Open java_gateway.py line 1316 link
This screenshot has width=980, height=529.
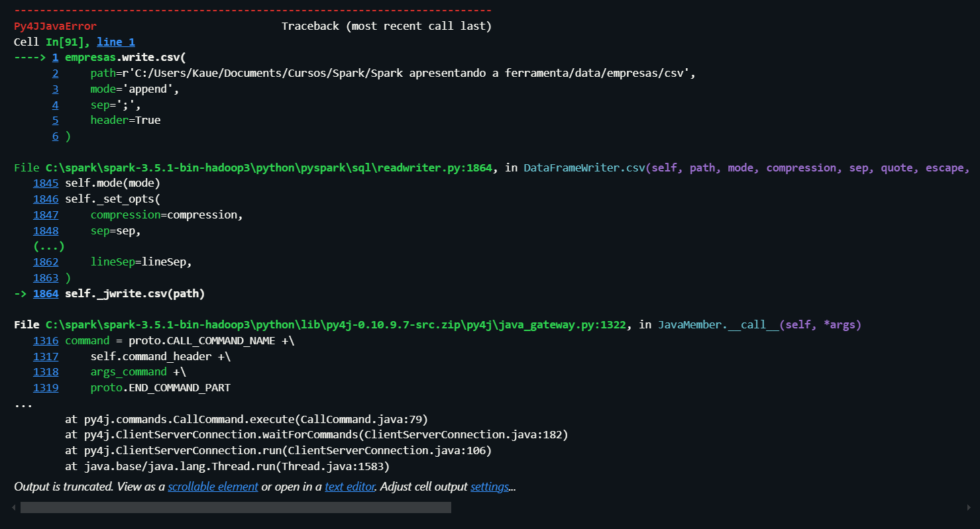tap(46, 340)
